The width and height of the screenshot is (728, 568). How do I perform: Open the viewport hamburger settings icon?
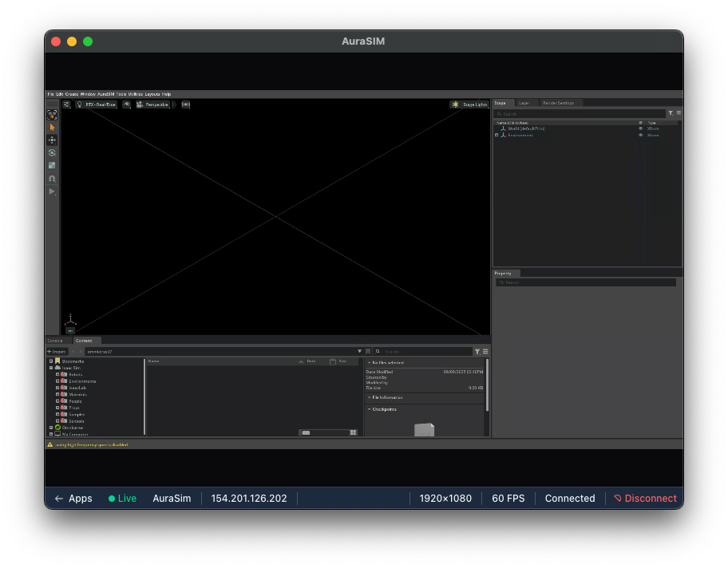[x=66, y=104]
